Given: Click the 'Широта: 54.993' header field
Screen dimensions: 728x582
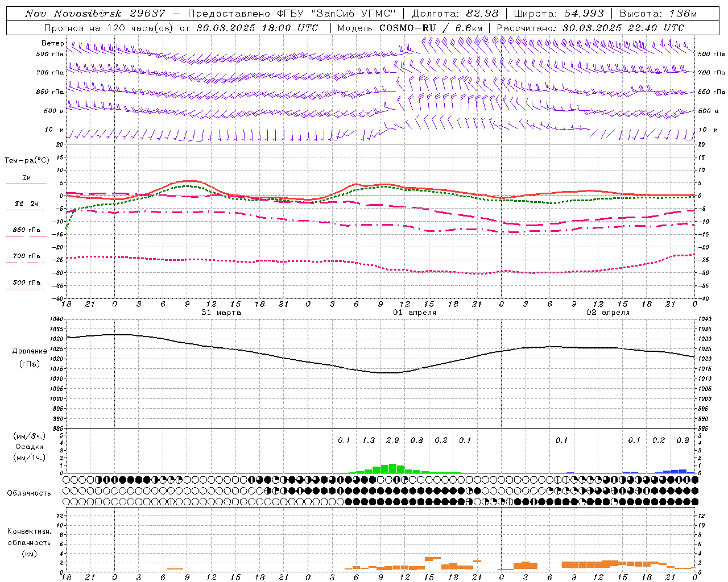Looking at the screenshot, I should coord(559,14).
